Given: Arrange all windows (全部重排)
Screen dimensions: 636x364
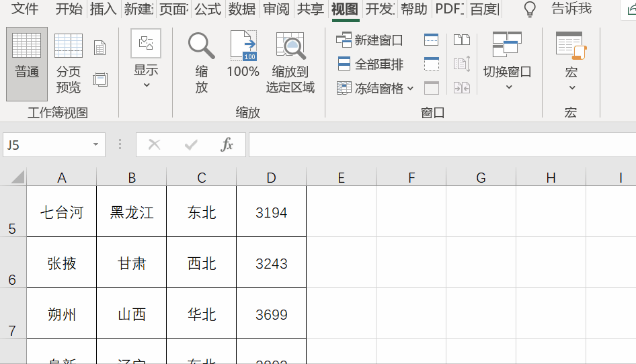Looking at the screenshot, I should tap(370, 64).
